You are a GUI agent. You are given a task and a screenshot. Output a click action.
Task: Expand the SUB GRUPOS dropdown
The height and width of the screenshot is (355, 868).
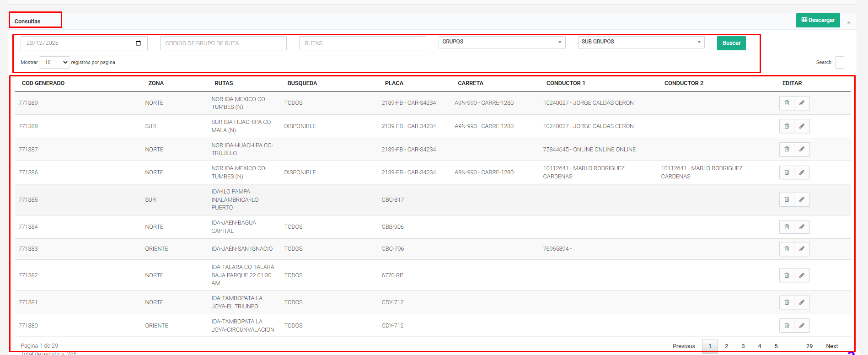pyautogui.click(x=641, y=42)
